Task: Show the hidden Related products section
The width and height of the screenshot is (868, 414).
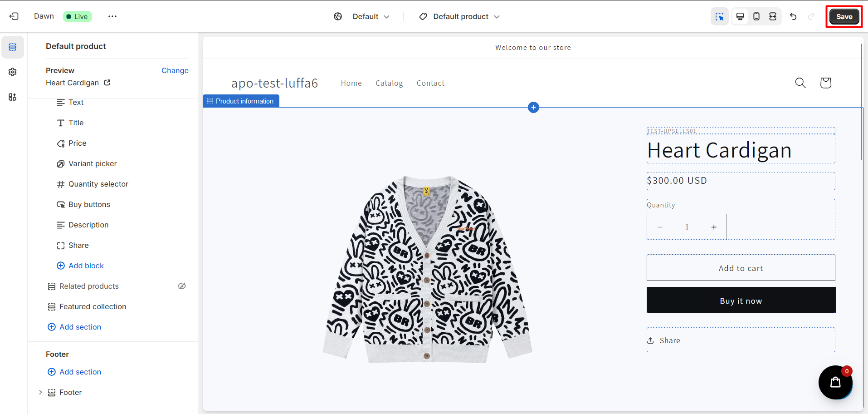Action: (182, 286)
